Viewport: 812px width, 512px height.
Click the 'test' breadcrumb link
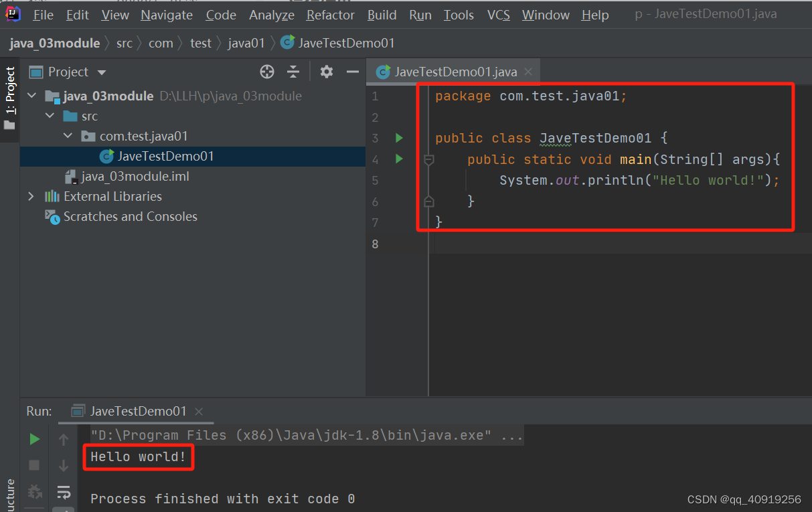click(x=200, y=42)
